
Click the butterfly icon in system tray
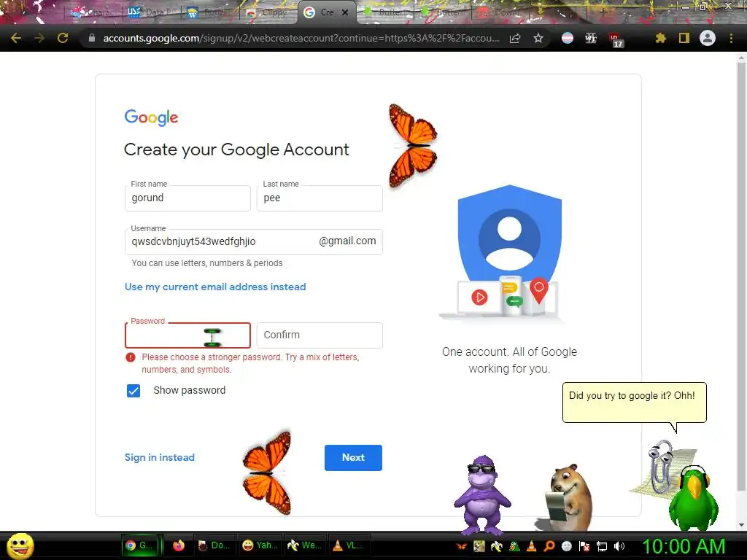point(461,546)
